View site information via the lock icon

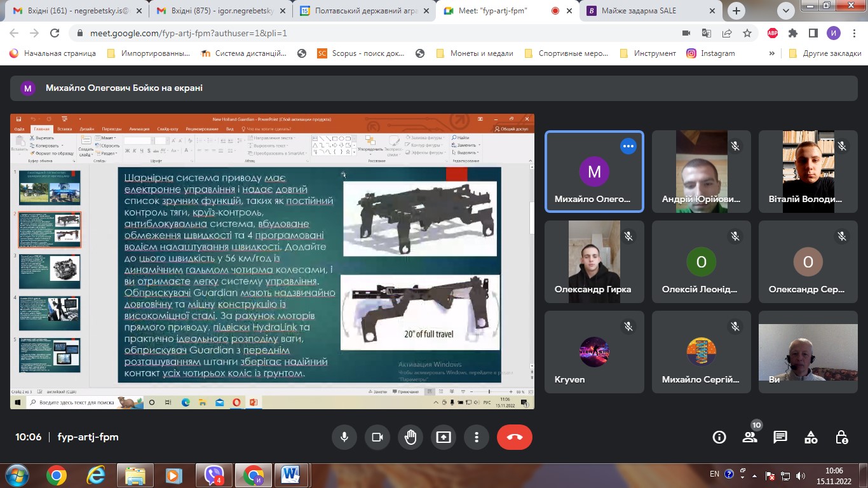(79, 33)
